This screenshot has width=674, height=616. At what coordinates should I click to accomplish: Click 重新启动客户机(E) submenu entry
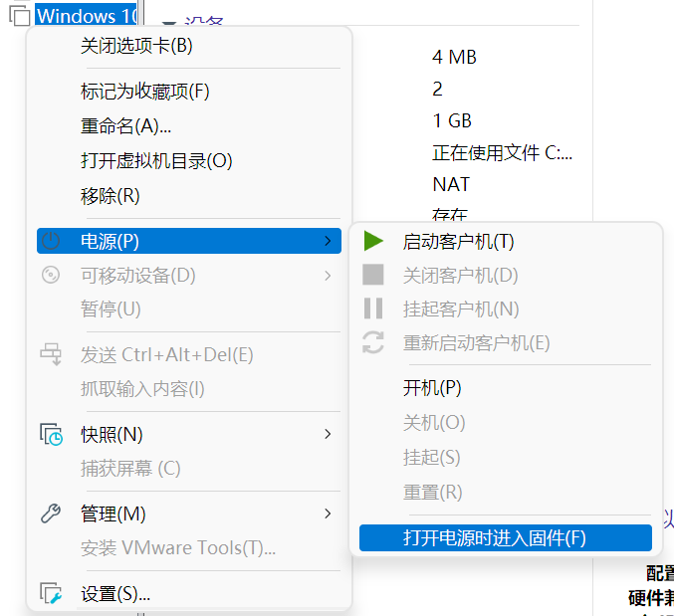tap(506, 342)
